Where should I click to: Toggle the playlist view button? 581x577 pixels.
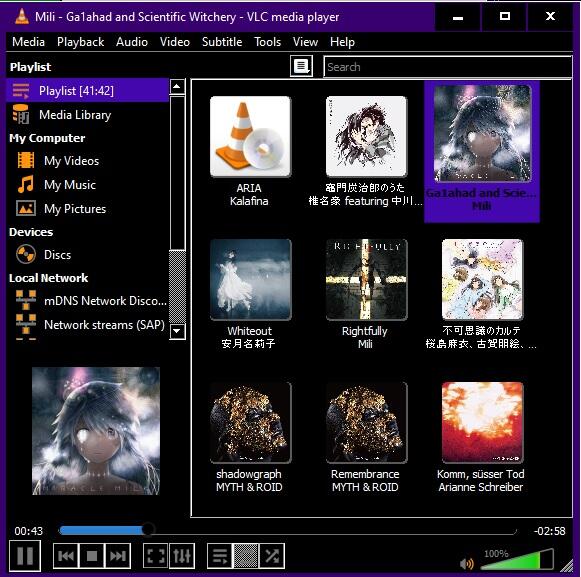tap(220, 556)
